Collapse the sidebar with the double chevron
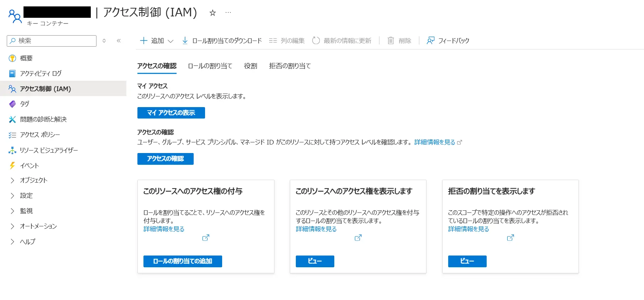This screenshot has height=300, width=644. (x=119, y=41)
